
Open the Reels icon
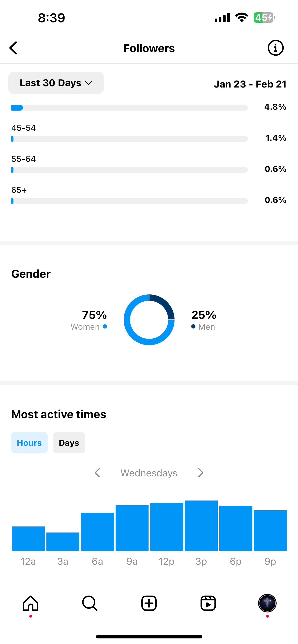(208, 603)
